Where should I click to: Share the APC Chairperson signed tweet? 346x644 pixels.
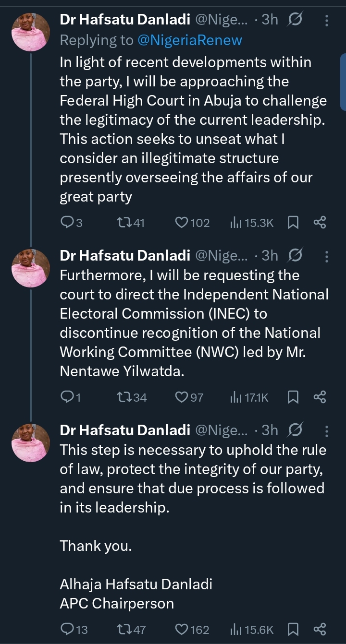(x=320, y=630)
